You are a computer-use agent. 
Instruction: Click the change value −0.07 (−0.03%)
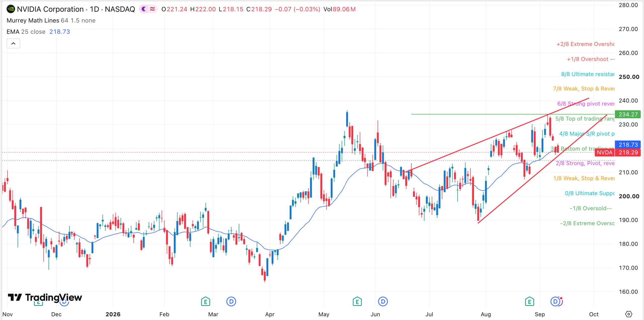[297, 9]
